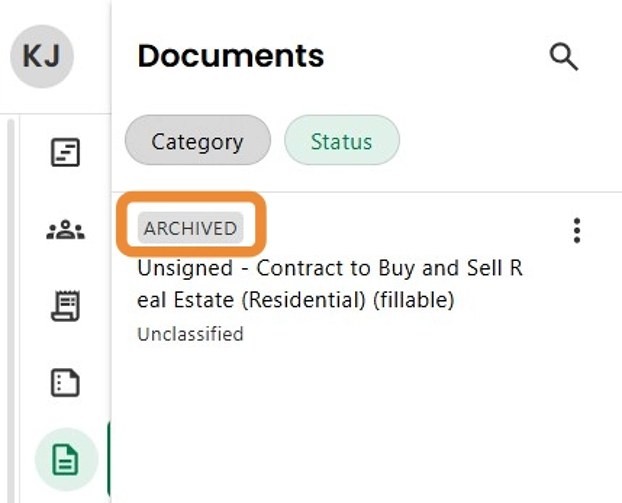622x503 pixels.
Task: Open the Status filter chip
Action: coord(341,142)
